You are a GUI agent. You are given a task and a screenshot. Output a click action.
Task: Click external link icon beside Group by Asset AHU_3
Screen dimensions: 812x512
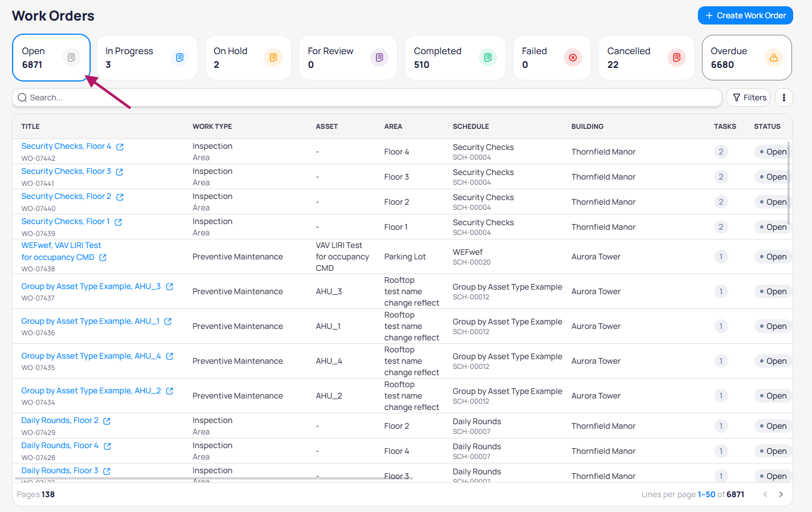[169, 287]
